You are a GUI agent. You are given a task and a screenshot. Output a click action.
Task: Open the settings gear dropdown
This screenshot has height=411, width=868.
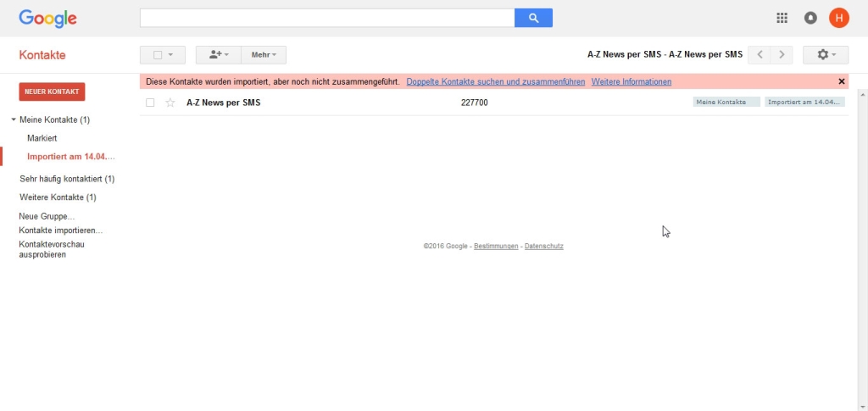tap(826, 55)
